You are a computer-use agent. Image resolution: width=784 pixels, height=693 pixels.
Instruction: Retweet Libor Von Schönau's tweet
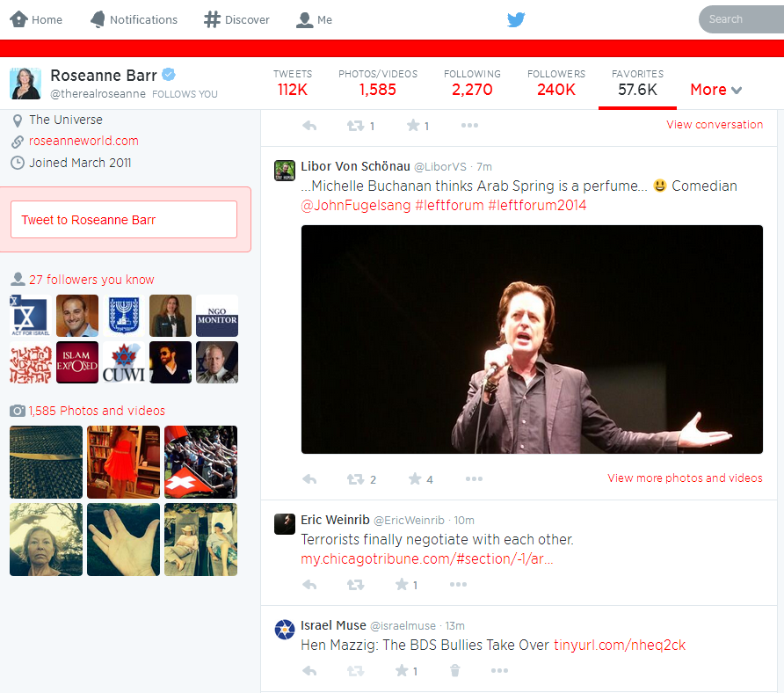coord(355,479)
